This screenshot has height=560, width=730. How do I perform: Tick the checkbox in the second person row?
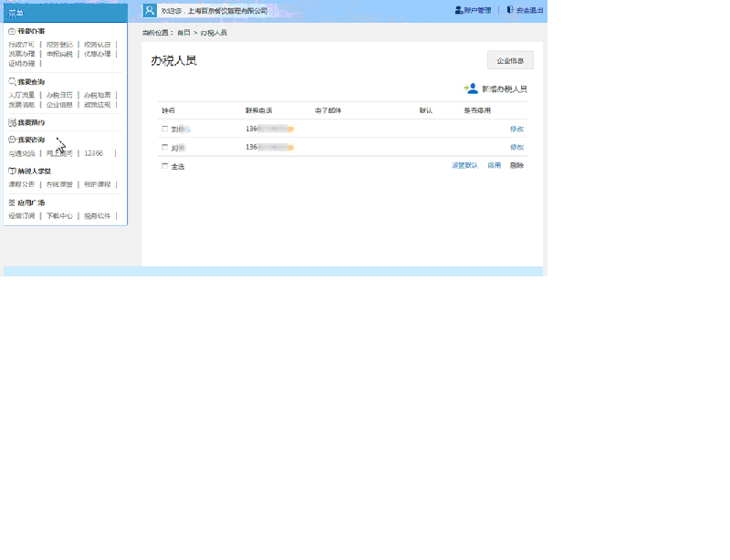(165, 147)
